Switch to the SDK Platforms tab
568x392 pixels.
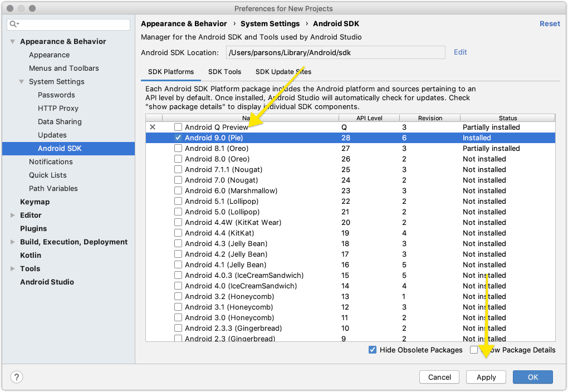pyautogui.click(x=170, y=72)
